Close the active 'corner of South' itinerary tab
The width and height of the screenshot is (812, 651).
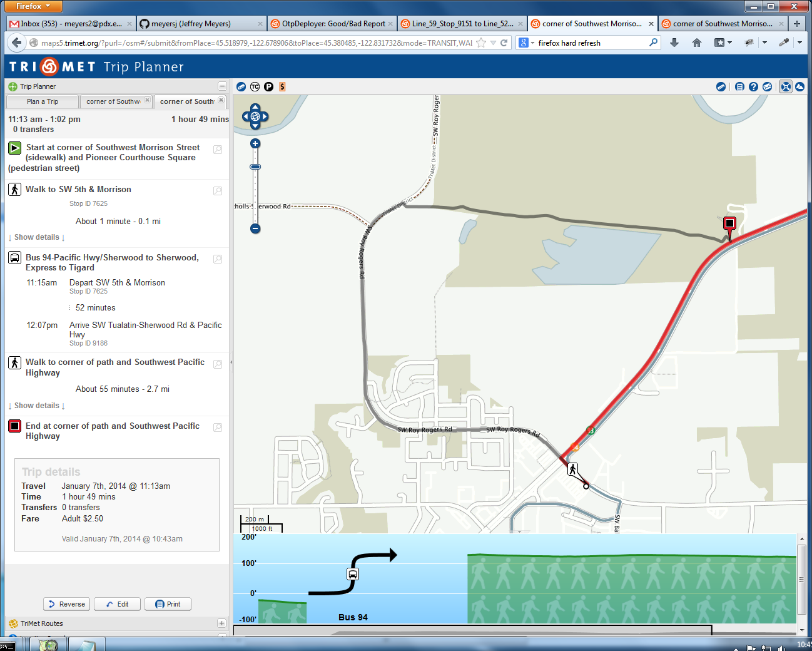point(221,100)
